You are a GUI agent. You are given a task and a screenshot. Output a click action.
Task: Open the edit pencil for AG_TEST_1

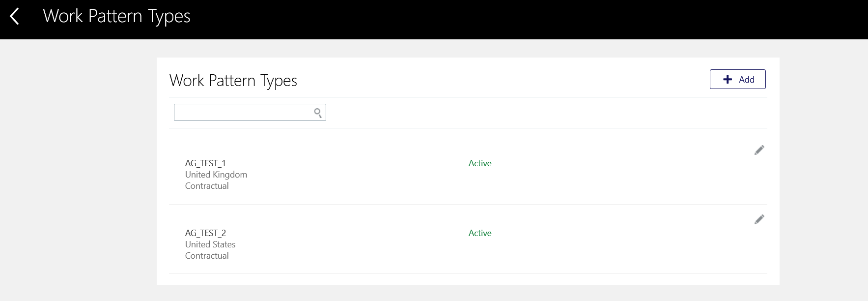click(x=759, y=150)
